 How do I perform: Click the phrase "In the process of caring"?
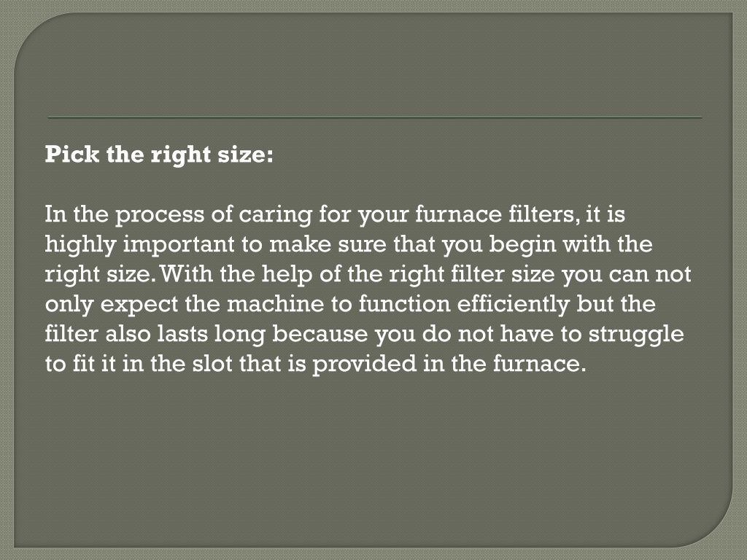tap(178, 214)
